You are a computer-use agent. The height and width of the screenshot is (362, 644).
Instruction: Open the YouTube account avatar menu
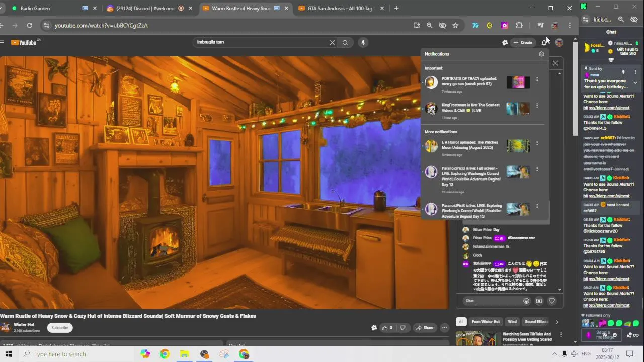559,43
